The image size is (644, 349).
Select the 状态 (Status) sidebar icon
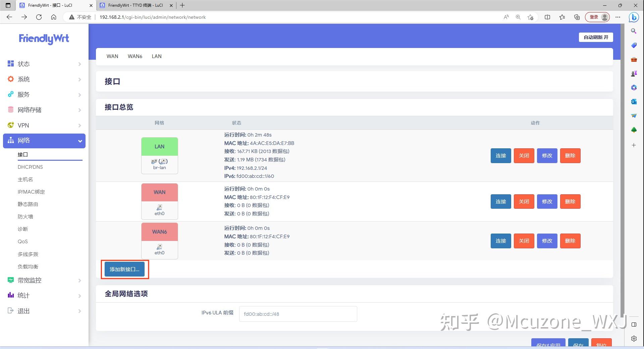[x=10, y=64]
